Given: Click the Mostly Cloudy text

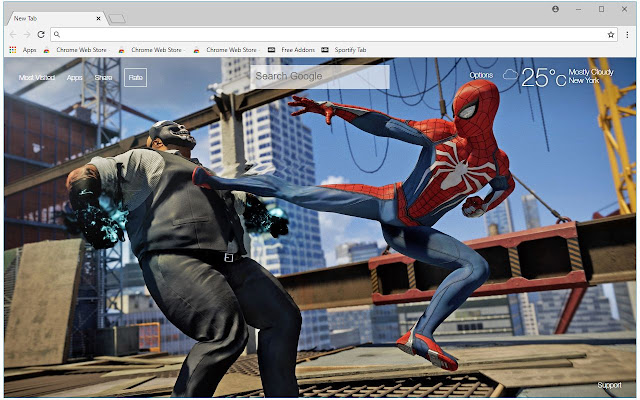Looking at the screenshot, I should [x=591, y=72].
